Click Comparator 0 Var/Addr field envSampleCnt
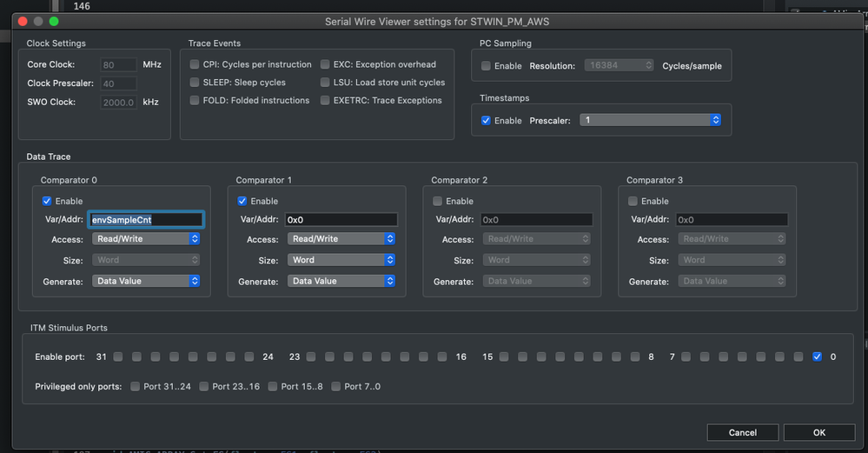Viewport: 868px width, 453px height. tap(146, 220)
